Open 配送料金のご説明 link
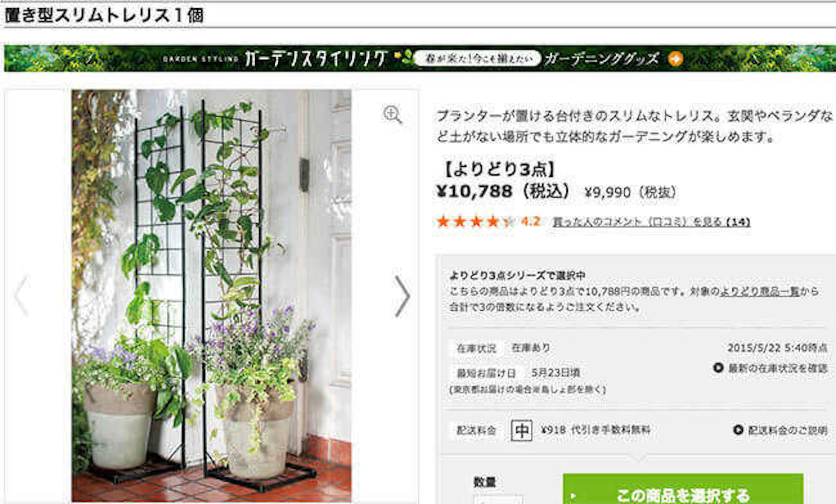Screen dimensions: 836x504 point(787,430)
